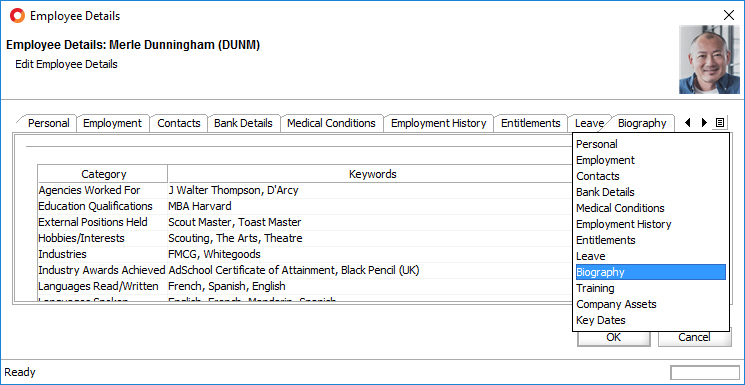745x385 pixels.
Task: Click the tab scroll left arrow
Action: point(688,123)
